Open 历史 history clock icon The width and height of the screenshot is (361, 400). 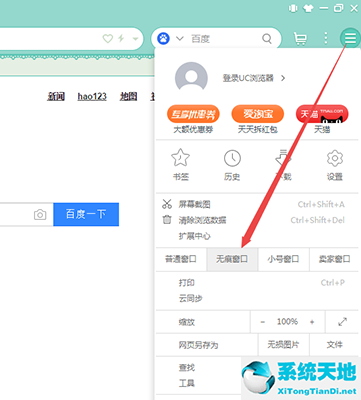[x=232, y=158]
